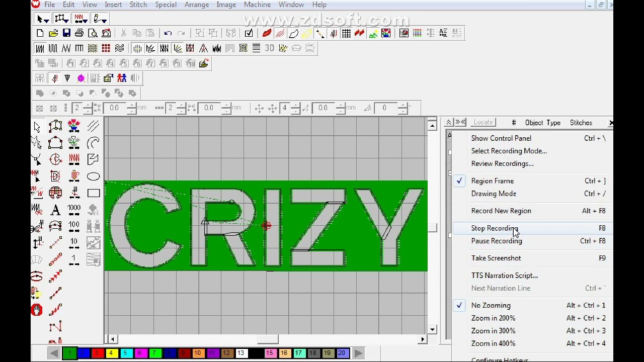Click the Print icon

point(79,33)
